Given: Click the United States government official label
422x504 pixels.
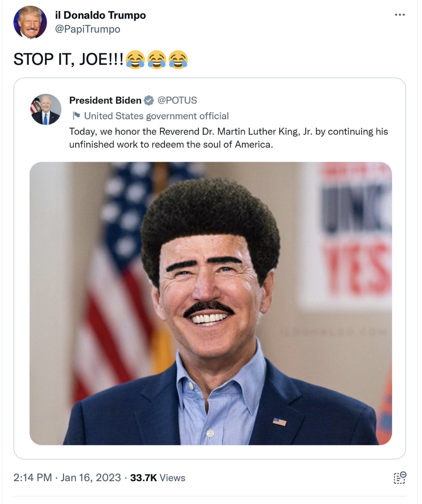Looking at the screenshot, I should click(156, 116).
